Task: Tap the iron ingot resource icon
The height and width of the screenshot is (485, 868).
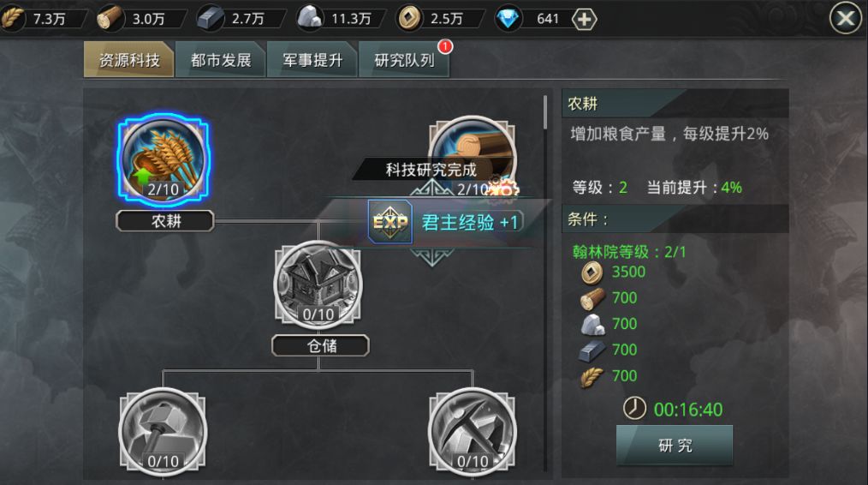Action: pyautogui.click(x=211, y=19)
